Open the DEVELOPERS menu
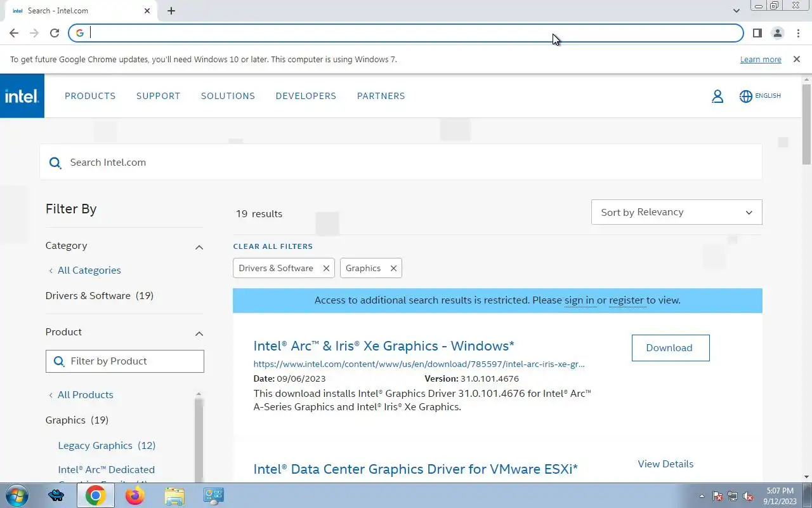The height and width of the screenshot is (508, 812). (x=306, y=96)
